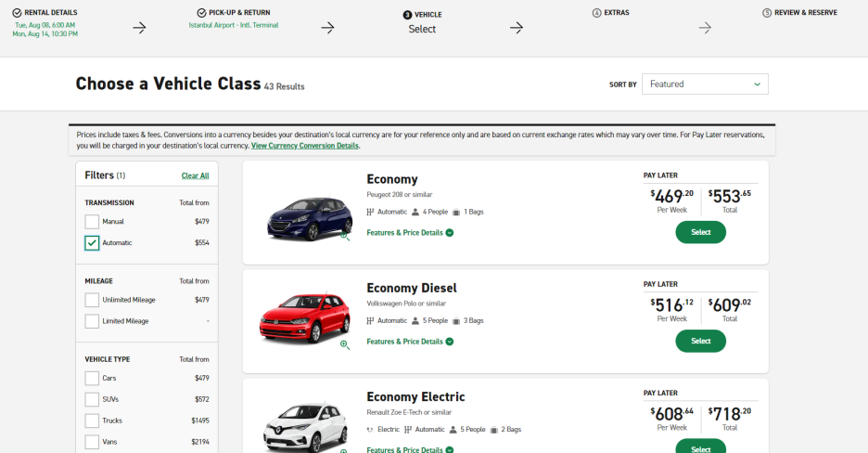Click the Economy per week price $469.20

point(671,197)
